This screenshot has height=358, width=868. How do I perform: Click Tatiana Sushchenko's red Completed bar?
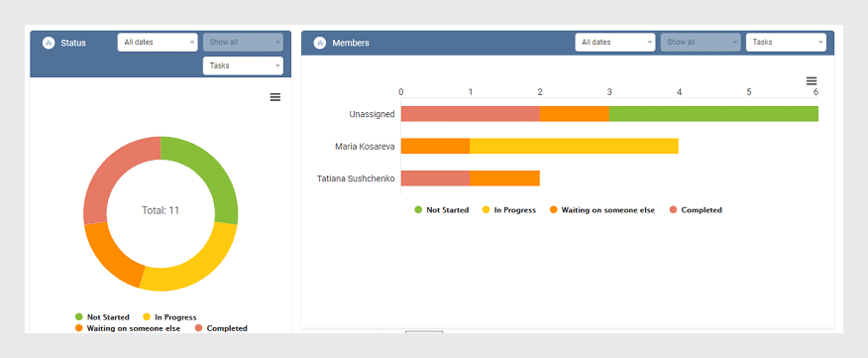point(435,179)
